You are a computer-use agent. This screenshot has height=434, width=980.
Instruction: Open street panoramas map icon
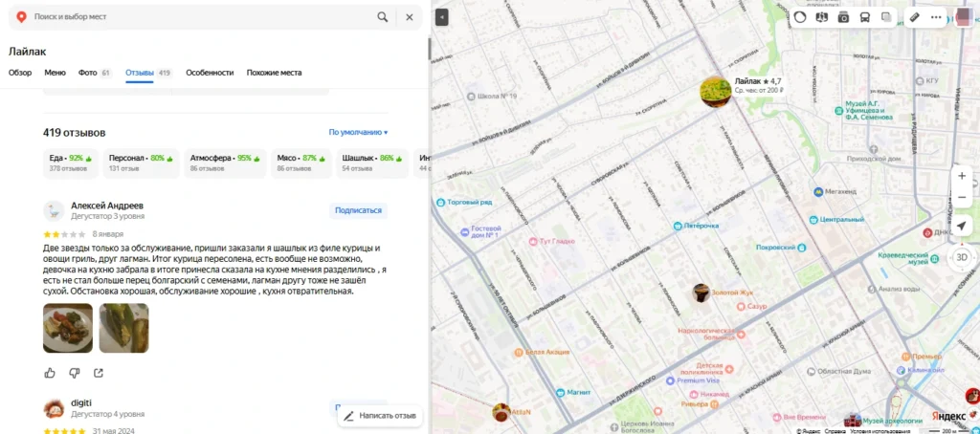[x=822, y=17]
